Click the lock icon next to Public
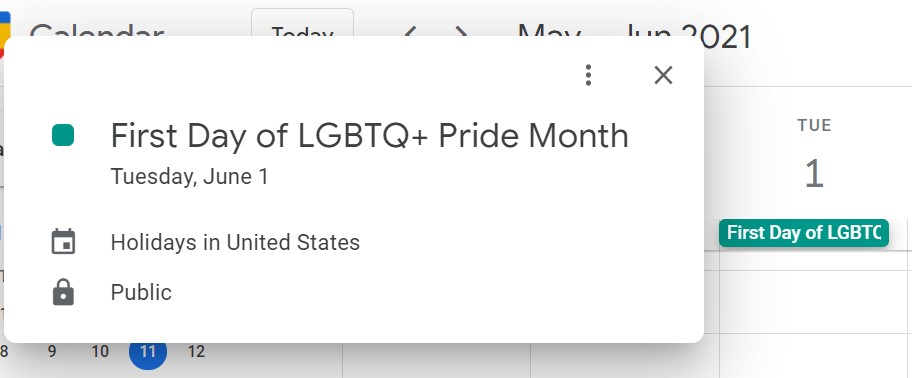Image resolution: width=912 pixels, height=378 pixels. click(x=63, y=293)
